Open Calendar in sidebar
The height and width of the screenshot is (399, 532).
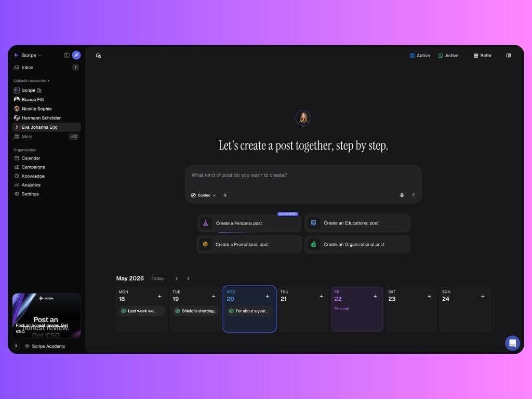[x=46, y=158]
